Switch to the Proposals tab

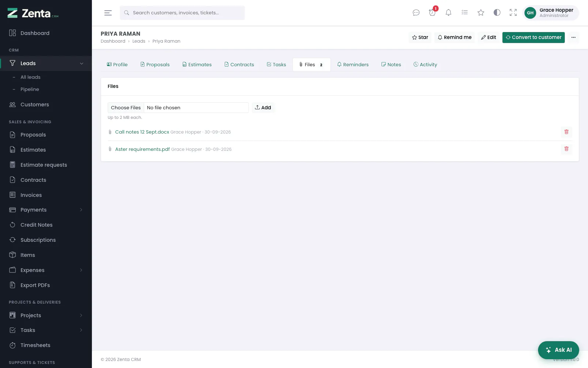(x=155, y=64)
